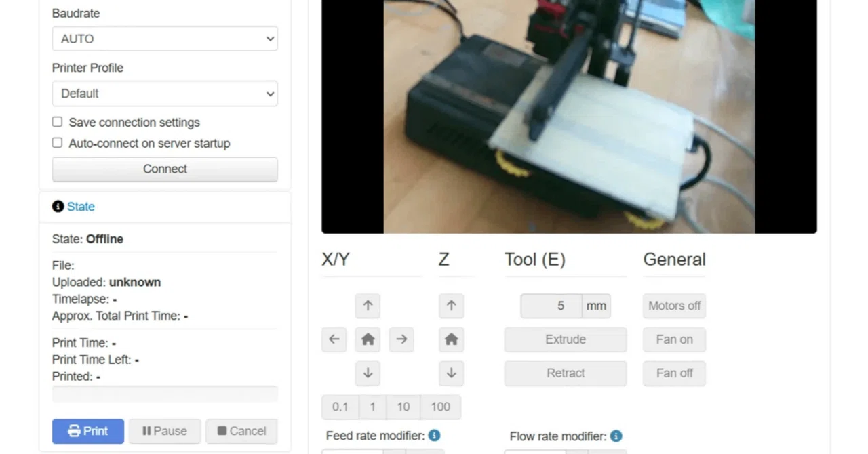Click the State panel info icon

[58, 207]
